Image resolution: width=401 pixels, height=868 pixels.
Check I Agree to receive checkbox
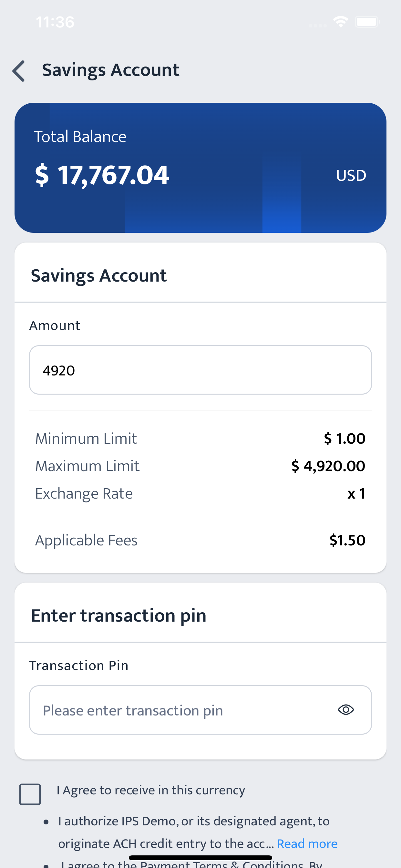tap(30, 794)
